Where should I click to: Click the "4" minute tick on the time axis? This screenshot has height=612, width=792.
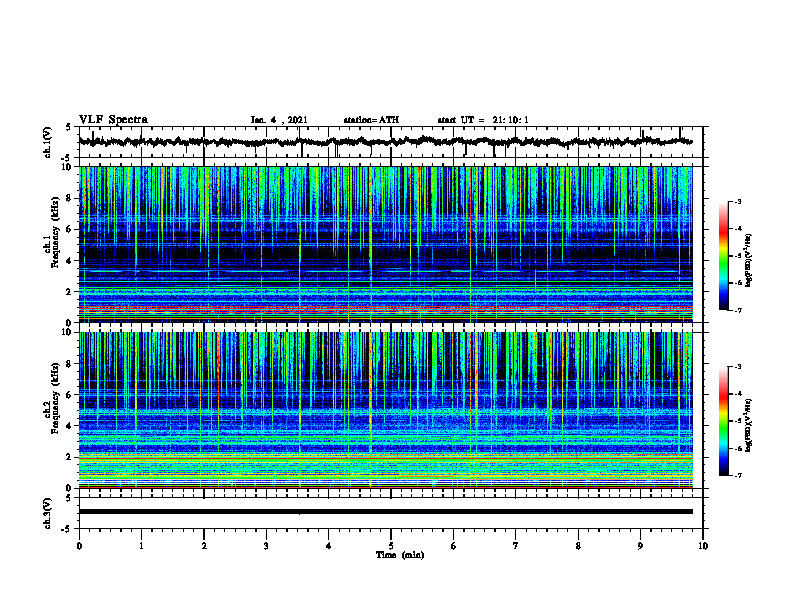coord(329,546)
